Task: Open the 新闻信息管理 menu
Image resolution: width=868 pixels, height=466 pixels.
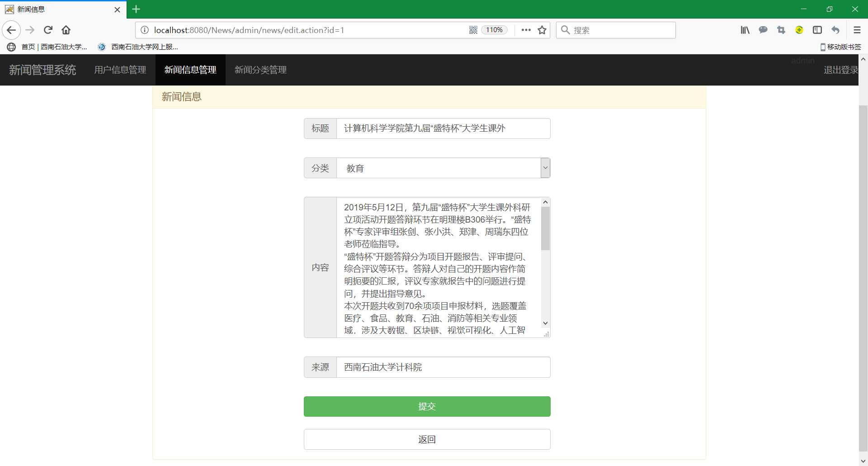Action: click(190, 70)
